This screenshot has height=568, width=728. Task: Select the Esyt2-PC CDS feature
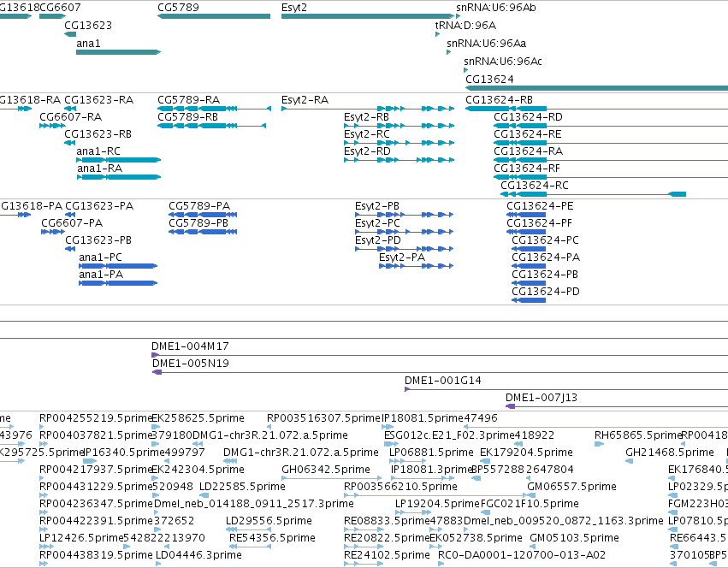click(404, 232)
